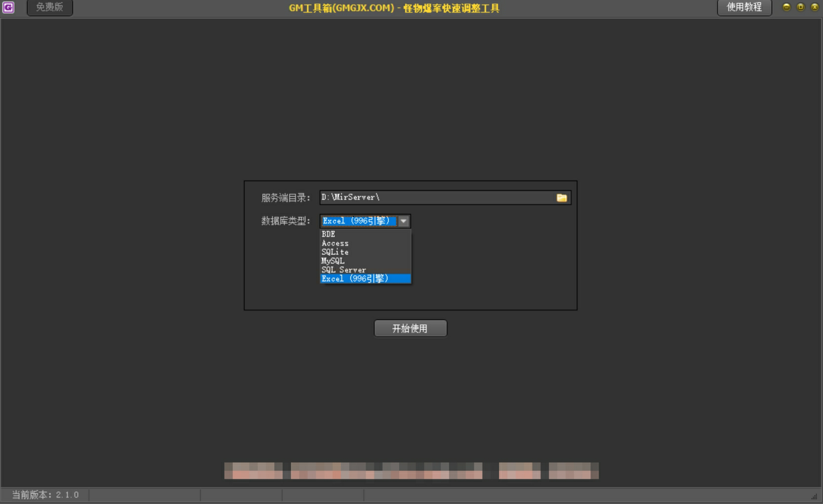Click the database type combo box text

(x=359, y=221)
